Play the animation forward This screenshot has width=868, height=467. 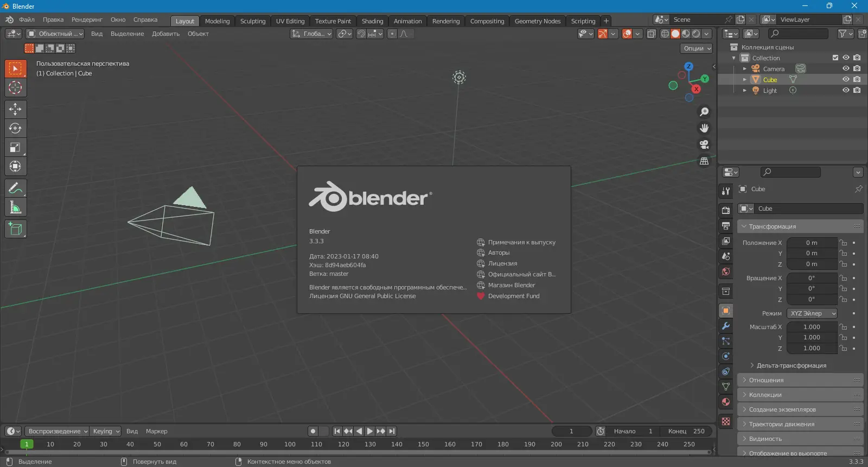pyautogui.click(x=369, y=431)
